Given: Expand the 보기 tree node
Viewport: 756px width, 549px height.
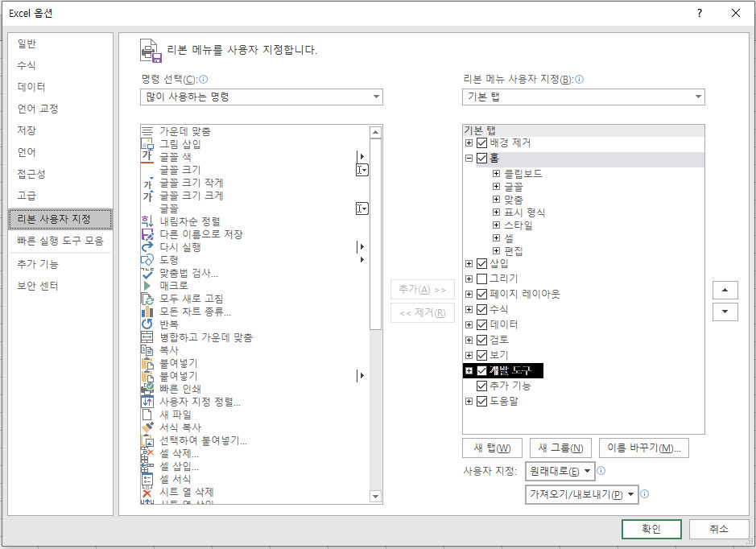Looking at the screenshot, I should click(x=469, y=355).
